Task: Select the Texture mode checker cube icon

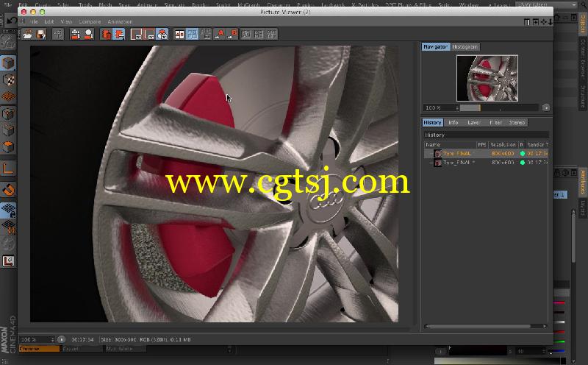Action: tap(8, 79)
